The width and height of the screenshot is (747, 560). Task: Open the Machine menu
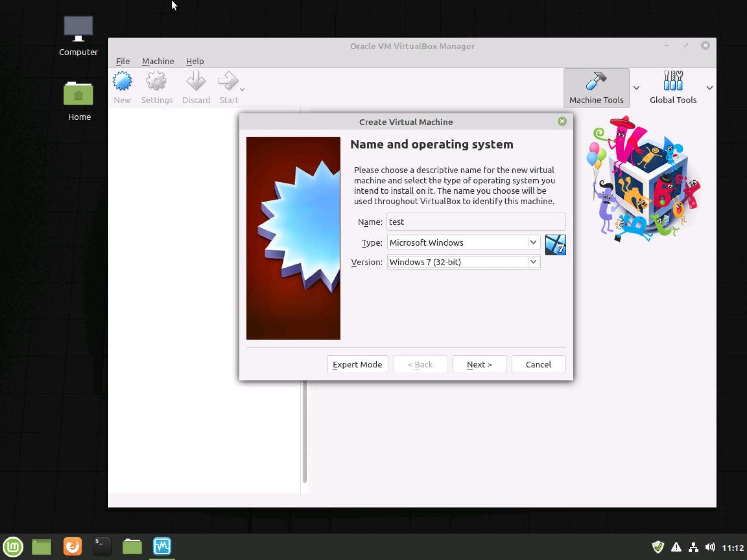[158, 61]
